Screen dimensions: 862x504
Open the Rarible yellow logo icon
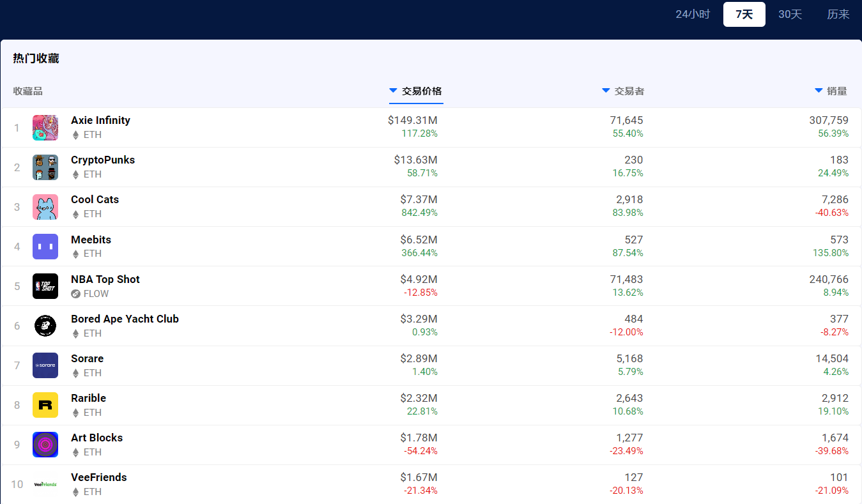point(45,405)
